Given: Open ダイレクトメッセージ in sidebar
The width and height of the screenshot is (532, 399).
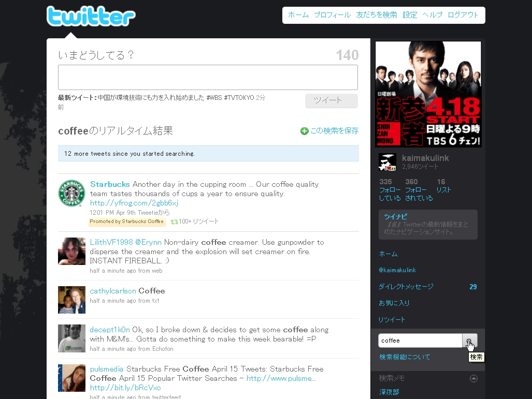Looking at the screenshot, I should click(x=406, y=287).
